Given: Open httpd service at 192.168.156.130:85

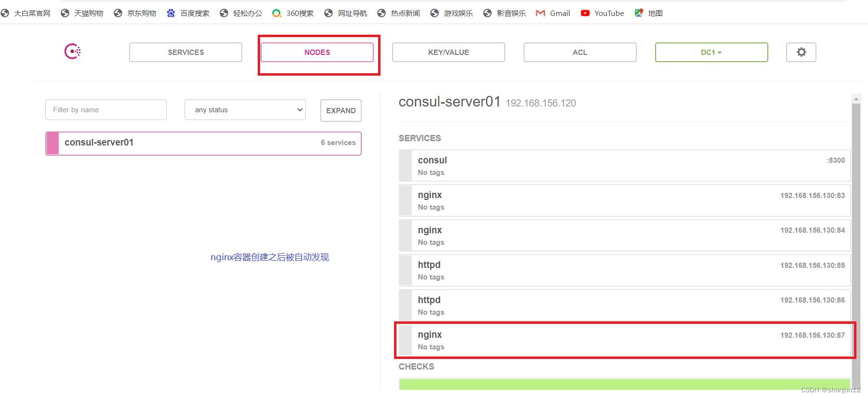Looking at the screenshot, I should [x=625, y=270].
